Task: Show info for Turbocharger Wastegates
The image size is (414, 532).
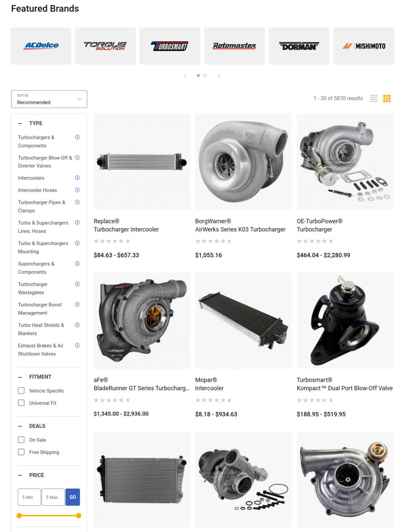Action: 77,284
